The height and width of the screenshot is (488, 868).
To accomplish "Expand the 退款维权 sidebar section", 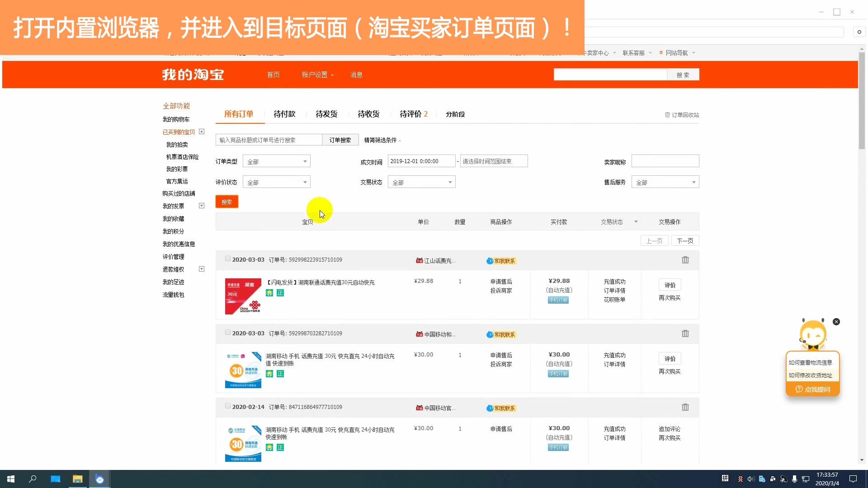I will pyautogui.click(x=202, y=269).
